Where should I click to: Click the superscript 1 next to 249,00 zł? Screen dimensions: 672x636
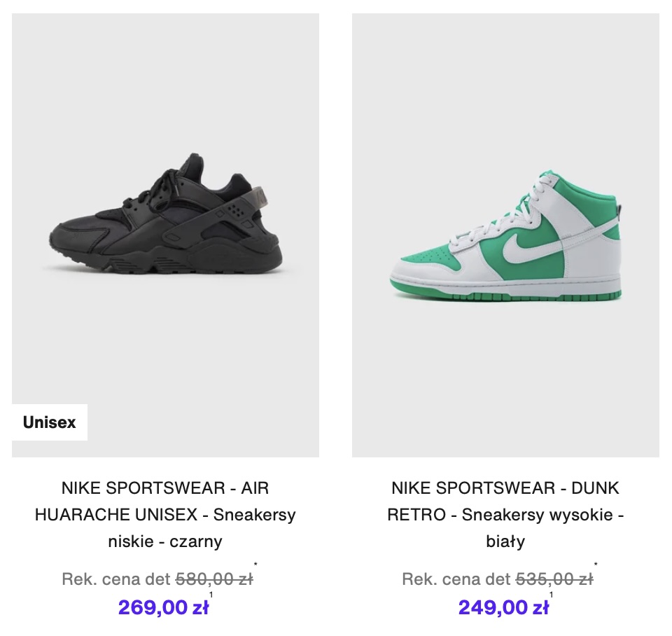click(552, 595)
